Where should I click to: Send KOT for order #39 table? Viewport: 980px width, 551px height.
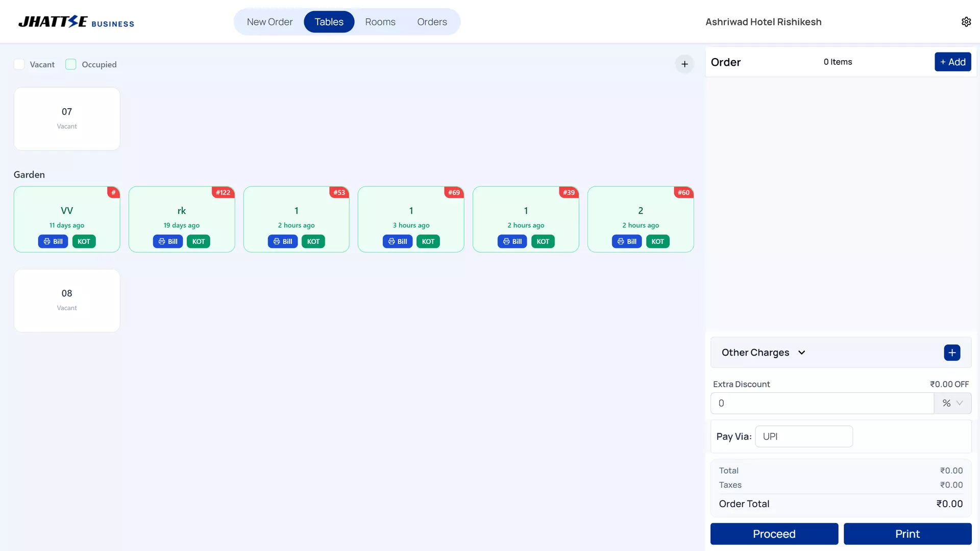click(x=543, y=241)
